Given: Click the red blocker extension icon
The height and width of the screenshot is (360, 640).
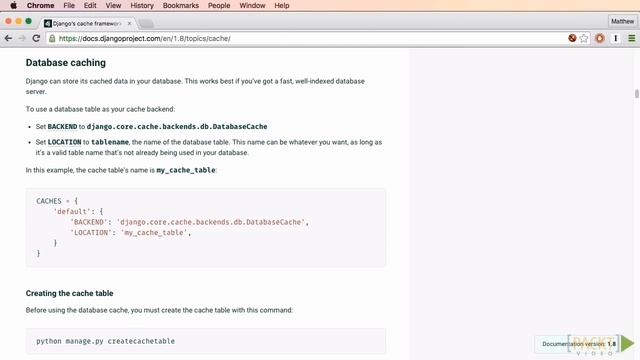Looking at the screenshot, I should (572, 38).
